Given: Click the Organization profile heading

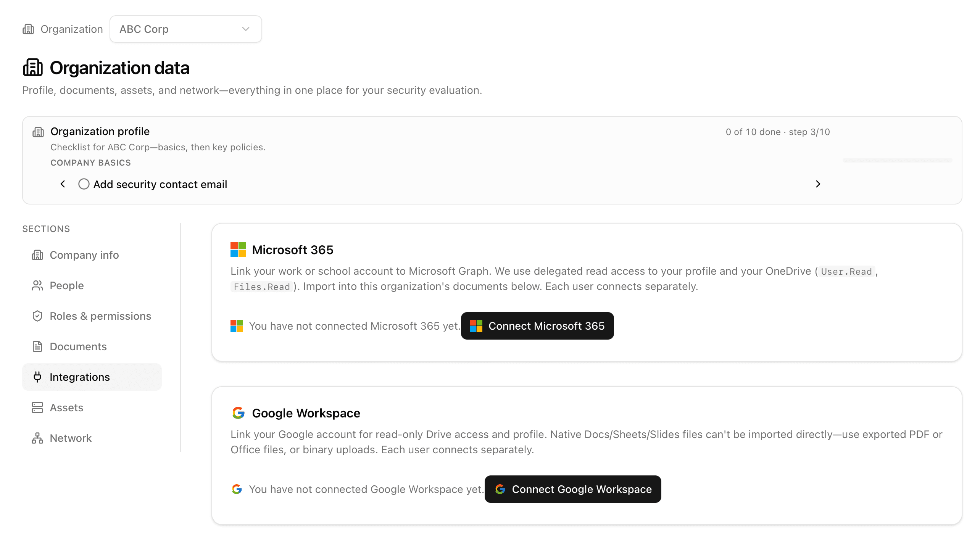Looking at the screenshot, I should [100, 131].
